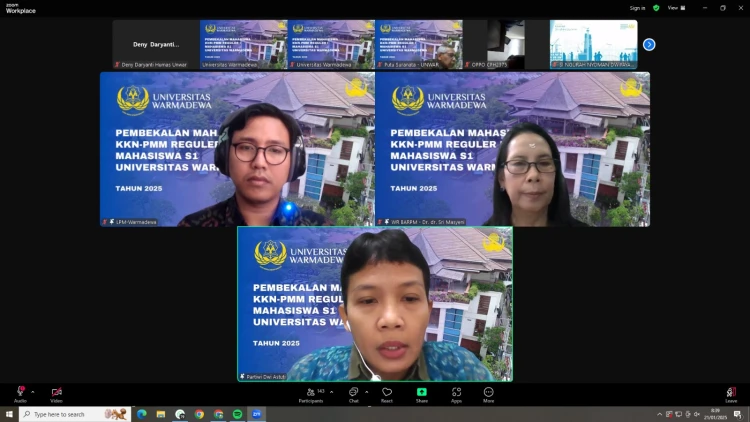Expand the Chat options arrow
Image resolution: width=750 pixels, height=422 pixels.
pos(366,392)
